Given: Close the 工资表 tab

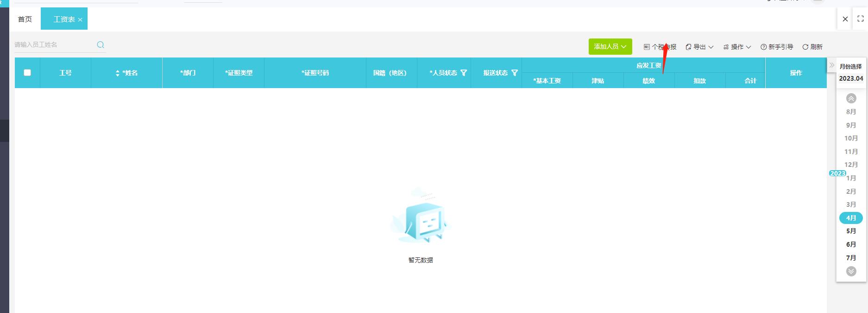Looking at the screenshot, I should click(x=80, y=19).
